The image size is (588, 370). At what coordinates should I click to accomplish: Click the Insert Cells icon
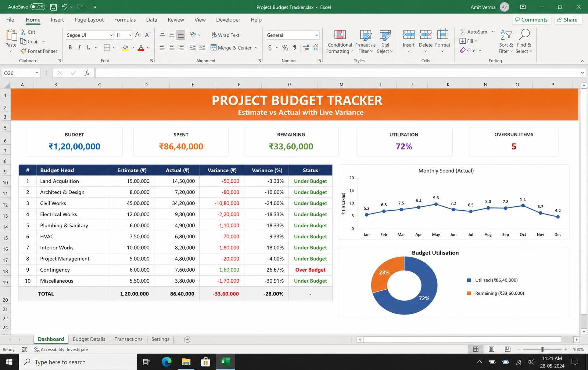click(x=409, y=35)
